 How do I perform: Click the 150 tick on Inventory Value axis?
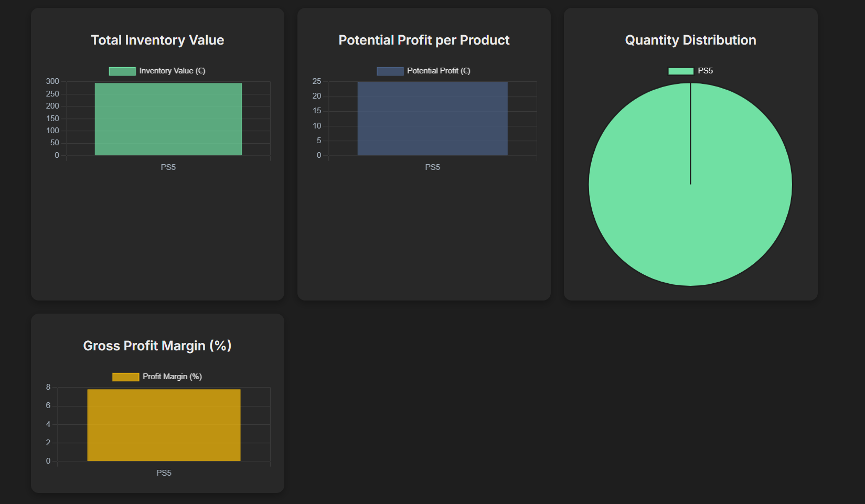point(52,119)
